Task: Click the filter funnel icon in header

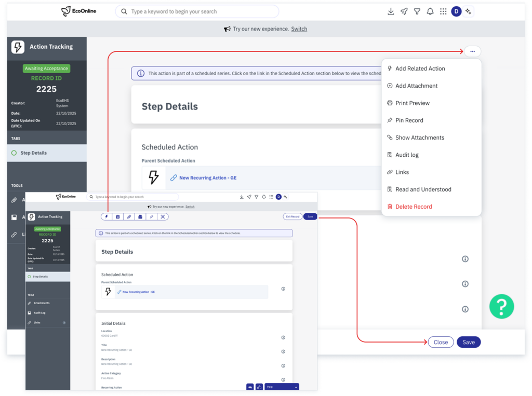Action: (x=417, y=11)
